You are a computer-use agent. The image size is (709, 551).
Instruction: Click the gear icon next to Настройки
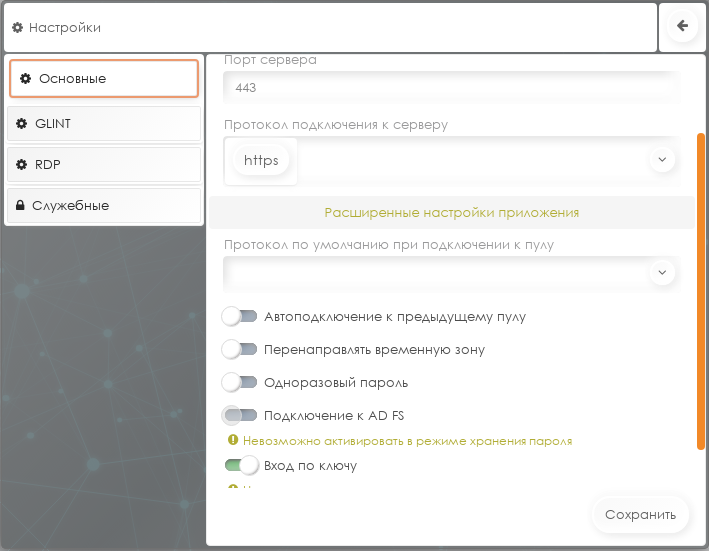click(x=17, y=28)
